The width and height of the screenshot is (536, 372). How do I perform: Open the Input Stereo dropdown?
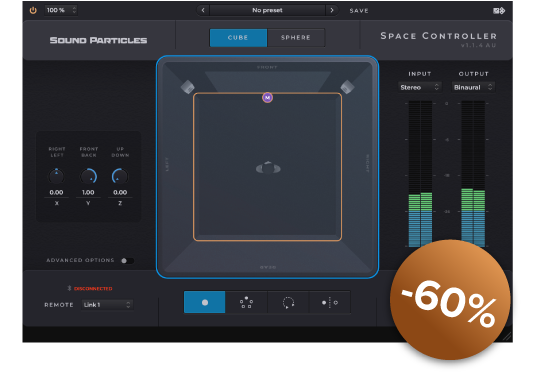click(x=419, y=88)
